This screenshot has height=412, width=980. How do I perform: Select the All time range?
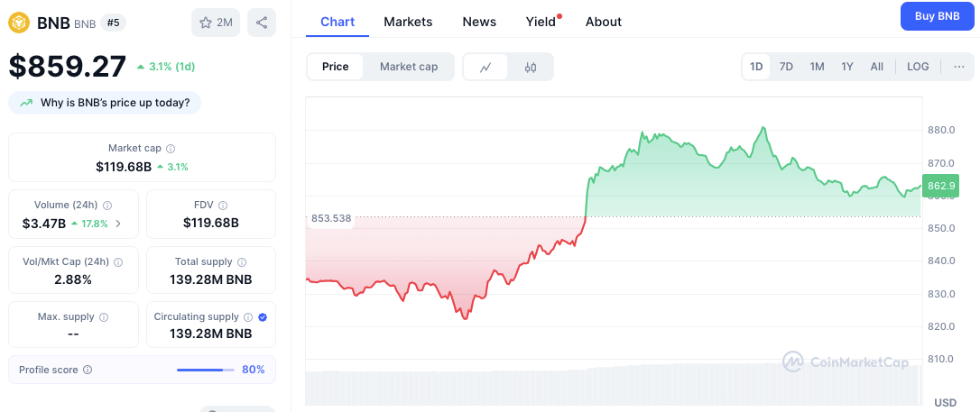[877, 67]
